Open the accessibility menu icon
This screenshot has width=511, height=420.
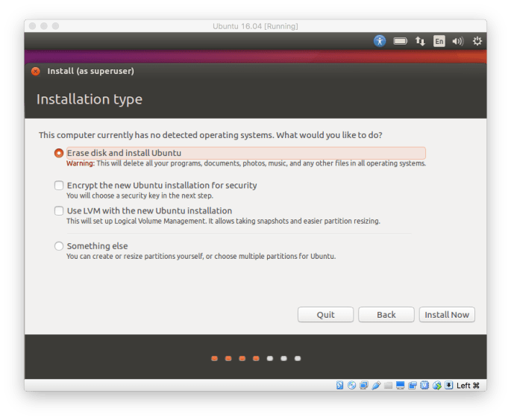point(380,41)
